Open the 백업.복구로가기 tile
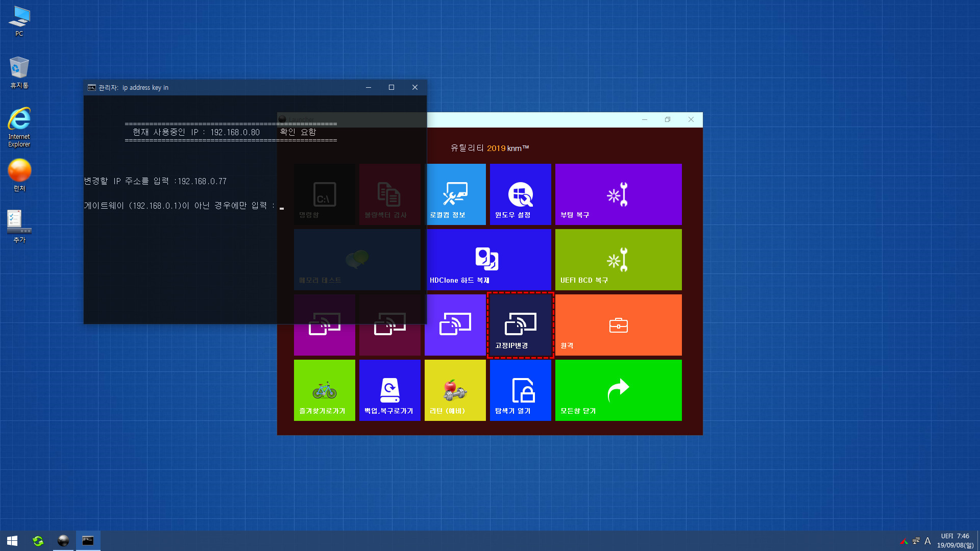The height and width of the screenshot is (551, 980). tap(390, 390)
